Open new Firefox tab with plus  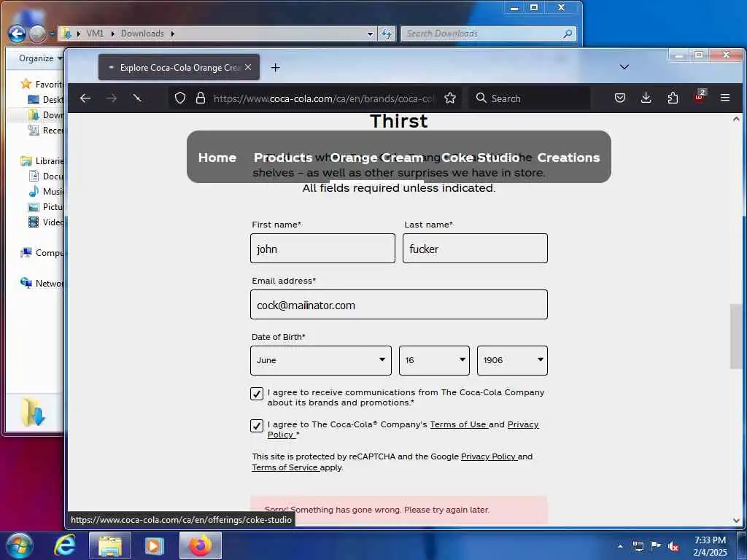click(x=275, y=68)
